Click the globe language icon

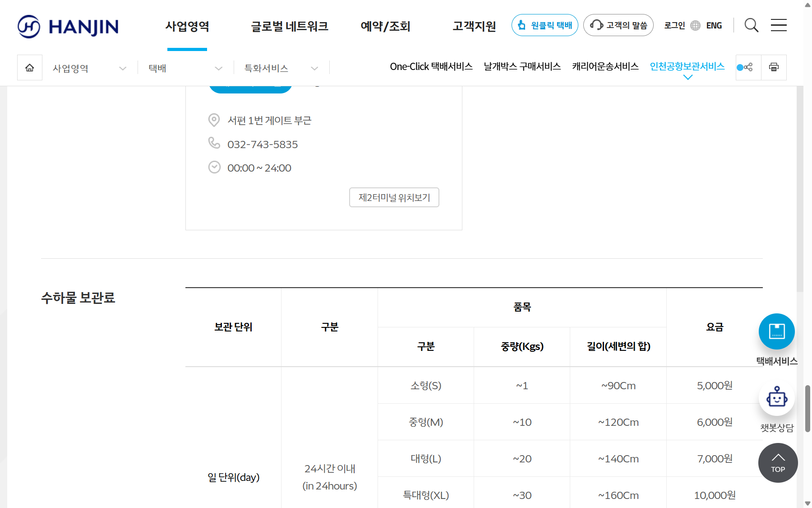click(x=696, y=26)
